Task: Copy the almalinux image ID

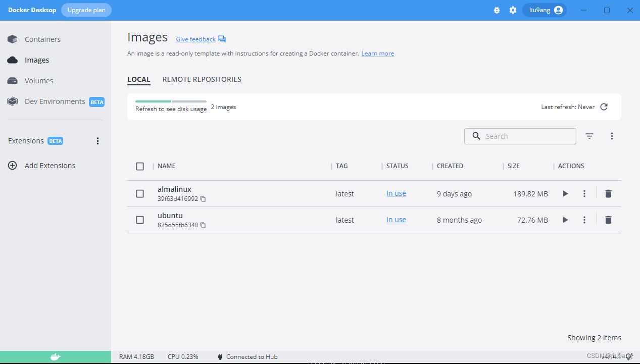Action: 203,199
